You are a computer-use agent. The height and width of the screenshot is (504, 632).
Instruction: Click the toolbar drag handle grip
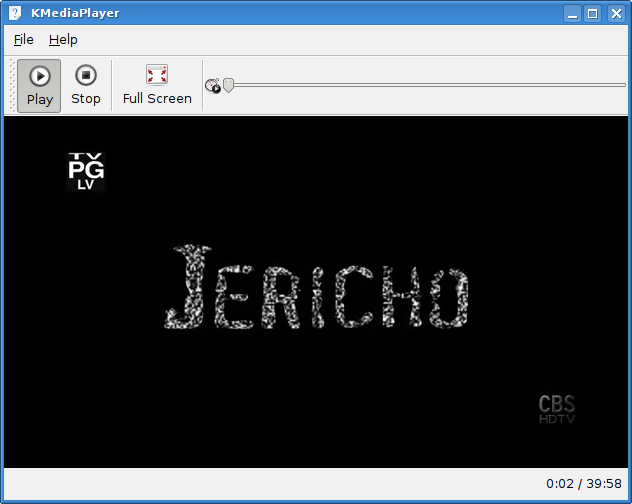tap(12, 86)
